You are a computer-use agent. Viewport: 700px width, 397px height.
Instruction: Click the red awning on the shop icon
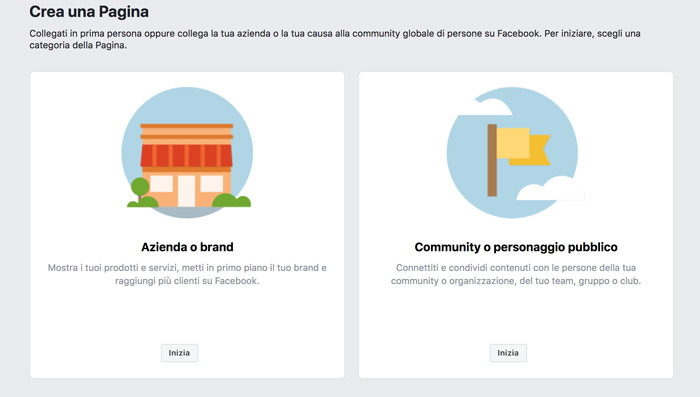coord(187,155)
